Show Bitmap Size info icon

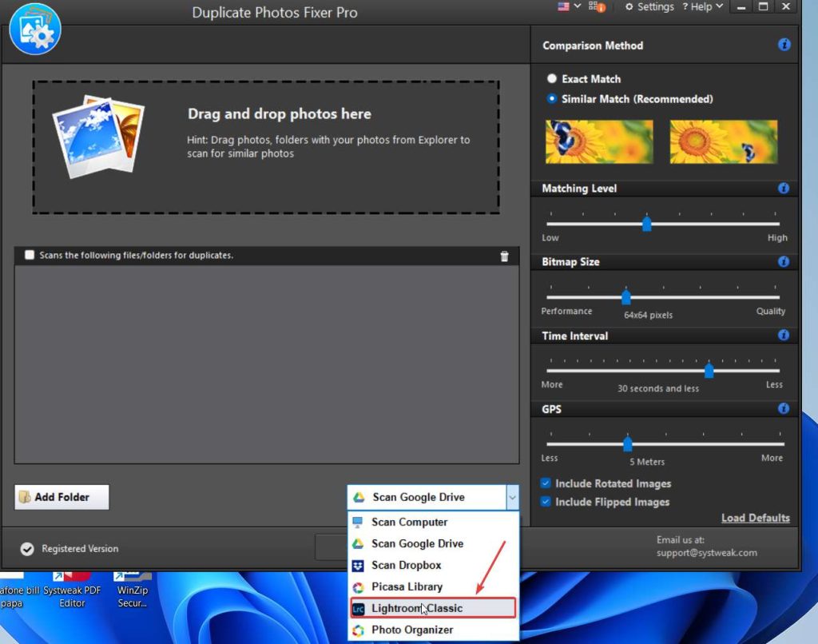pyautogui.click(x=783, y=262)
